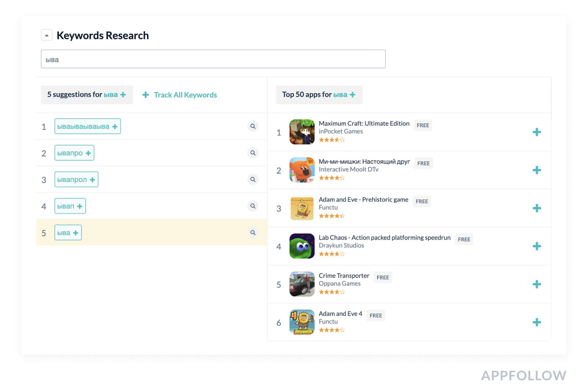The width and height of the screenshot is (588, 391).
Task: Add the ывапро keyword suggestion tag
Action: [88, 153]
